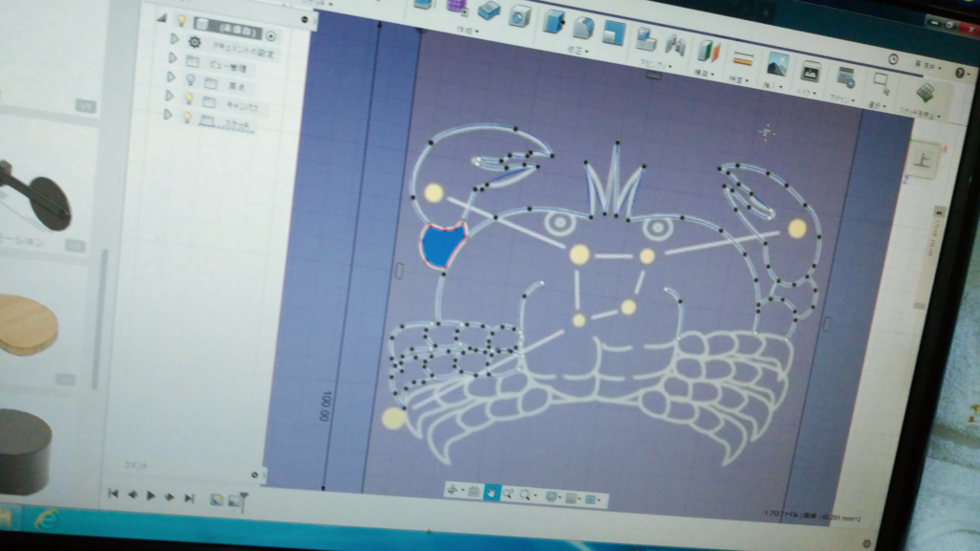Viewport: 980px width, 551px height.
Task: Open the 挿入 Insert dropdown menu
Action: tap(771, 86)
